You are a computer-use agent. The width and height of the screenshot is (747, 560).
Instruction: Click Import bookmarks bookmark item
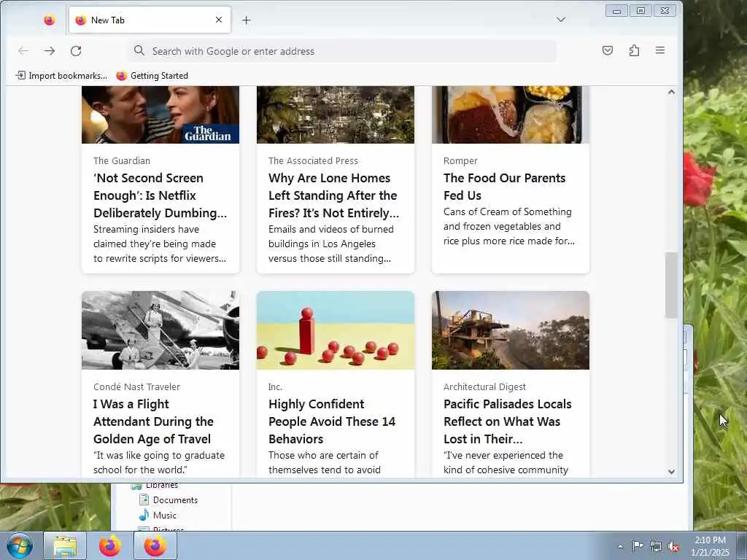tap(61, 76)
